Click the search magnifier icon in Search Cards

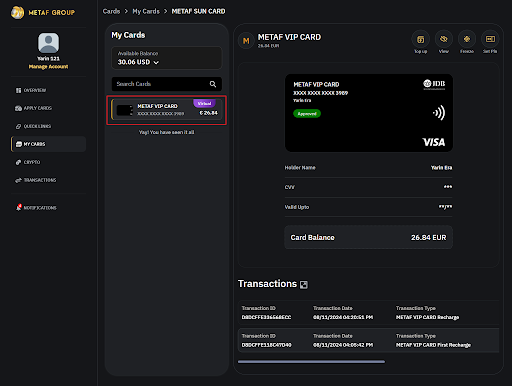coord(213,84)
